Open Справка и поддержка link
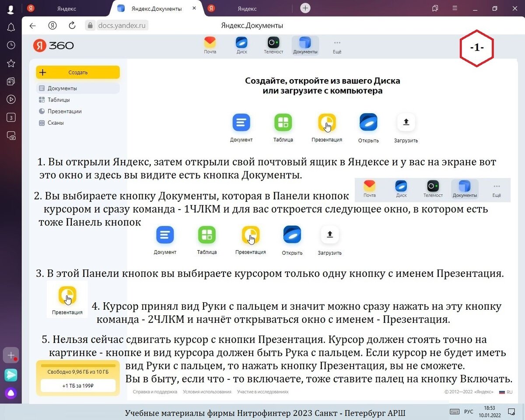Viewport: 525px width, 420px height. [155, 392]
